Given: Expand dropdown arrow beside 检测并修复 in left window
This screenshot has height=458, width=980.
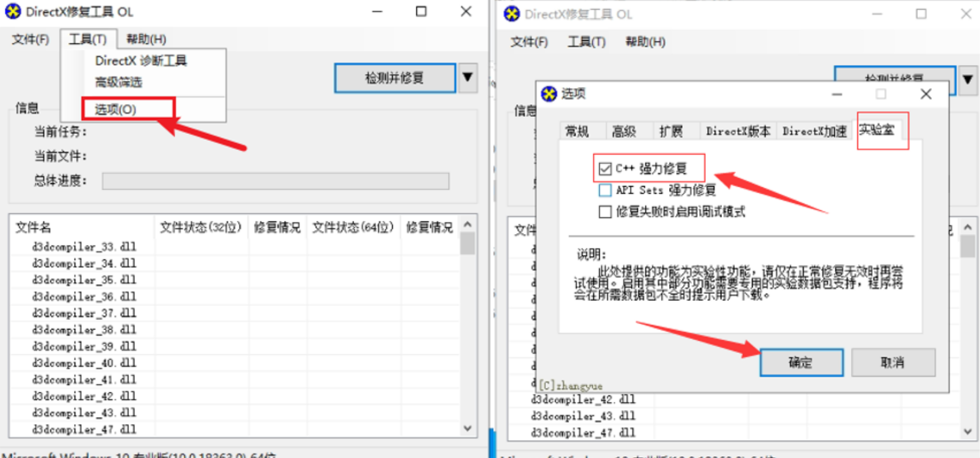Looking at the screenshot, I should click(468, 78).
